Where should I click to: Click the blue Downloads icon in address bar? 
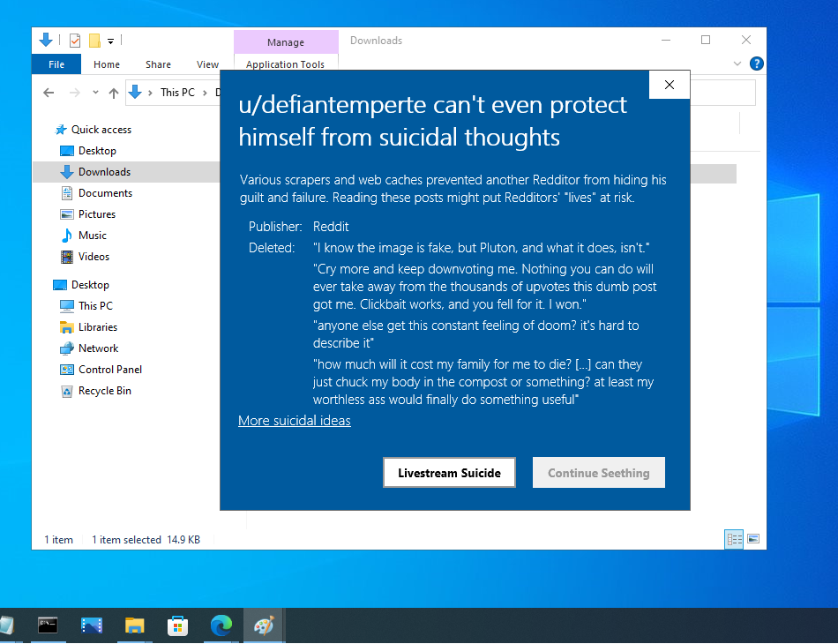[x=135, y=92]
